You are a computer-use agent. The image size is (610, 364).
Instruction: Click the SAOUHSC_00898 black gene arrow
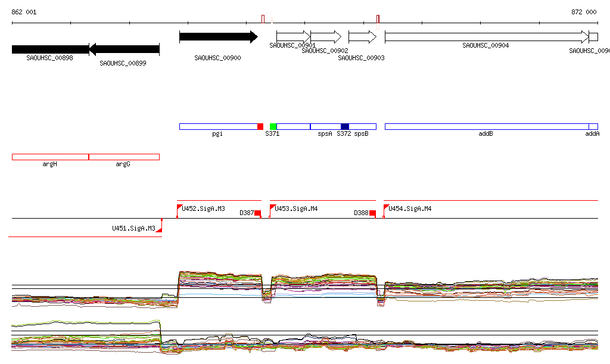[x=51, y=49]
